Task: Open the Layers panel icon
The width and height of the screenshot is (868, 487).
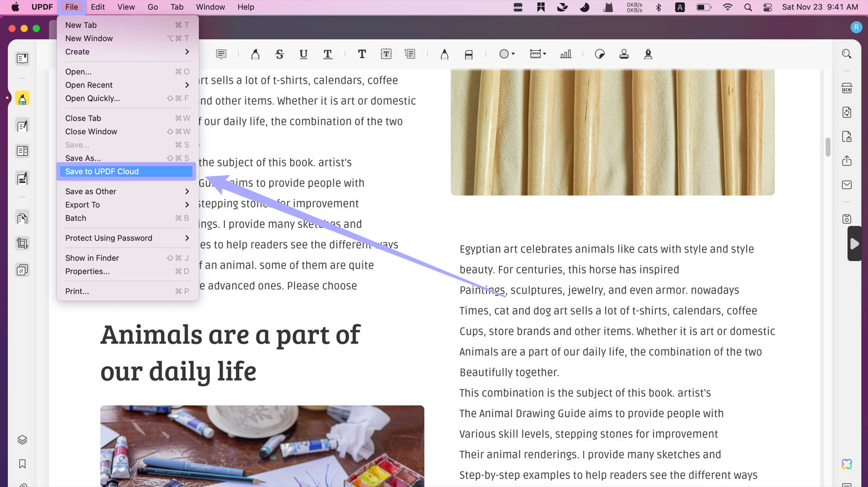Action: tap(22, 440)
